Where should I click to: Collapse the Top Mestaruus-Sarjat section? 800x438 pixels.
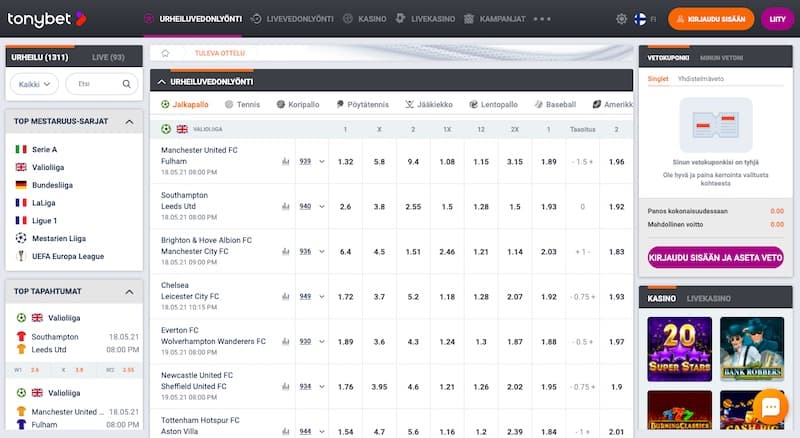[x=129, y=121]
